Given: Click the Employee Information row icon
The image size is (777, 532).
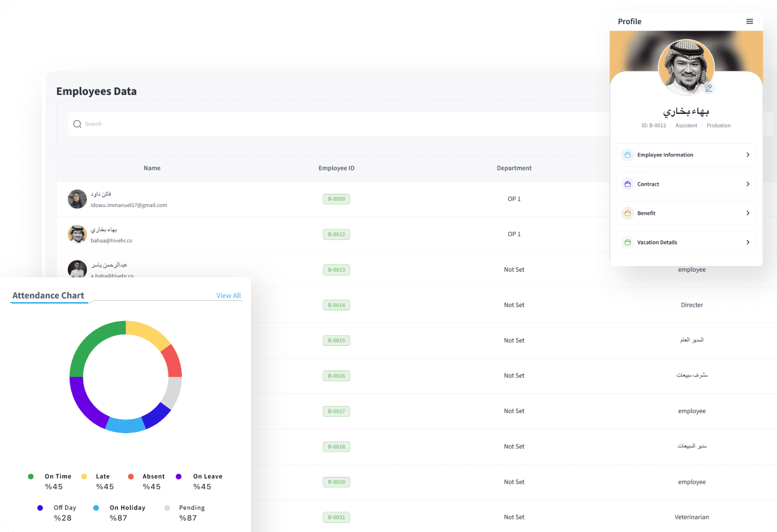Looking at the screenshot, I should [627, 155].
